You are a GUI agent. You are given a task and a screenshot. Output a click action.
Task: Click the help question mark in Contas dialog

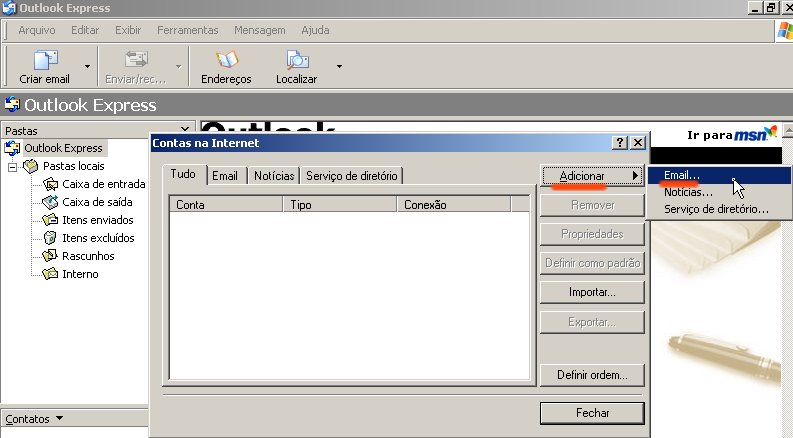pyautogui.click(x=620, y=143)
